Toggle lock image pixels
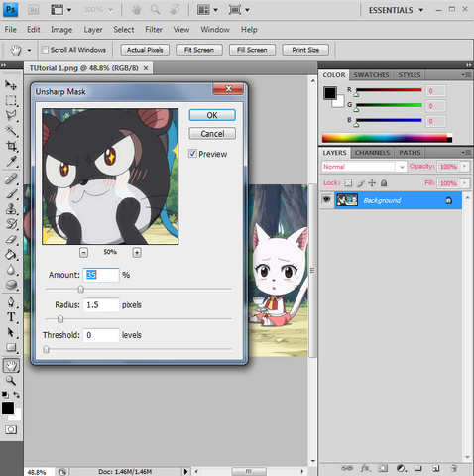The width and height of the screenshot is (474, 476). point(360,182)
